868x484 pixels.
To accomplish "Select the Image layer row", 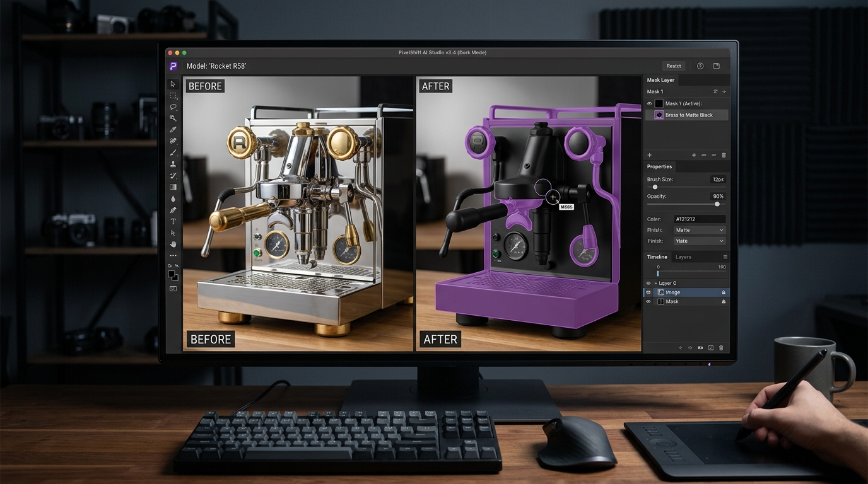I will (686, 292).
